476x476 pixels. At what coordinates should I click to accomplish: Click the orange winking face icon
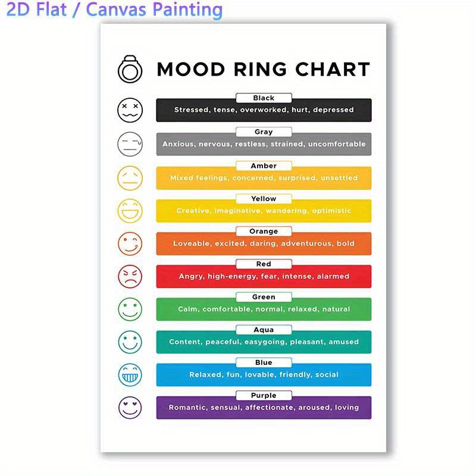click(x=129, y=243)
